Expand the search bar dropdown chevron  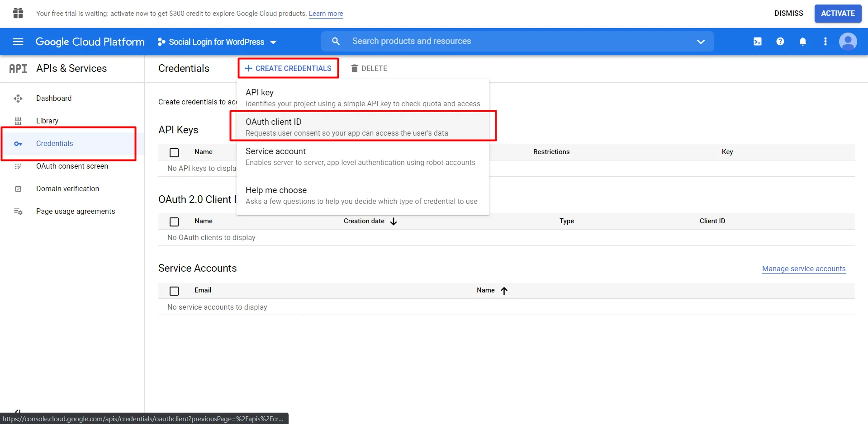pyautogui.click(x=701, y=42)
